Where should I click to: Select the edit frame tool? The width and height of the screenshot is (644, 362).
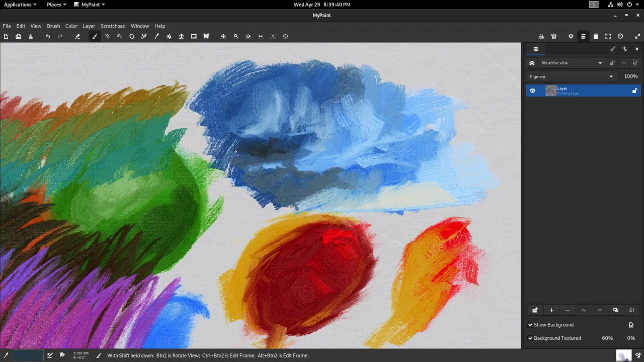pyautogui.click(x=194, y=36)
